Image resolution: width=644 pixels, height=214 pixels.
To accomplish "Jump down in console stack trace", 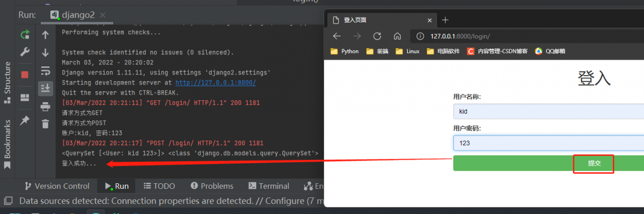I will click(45, 52).
